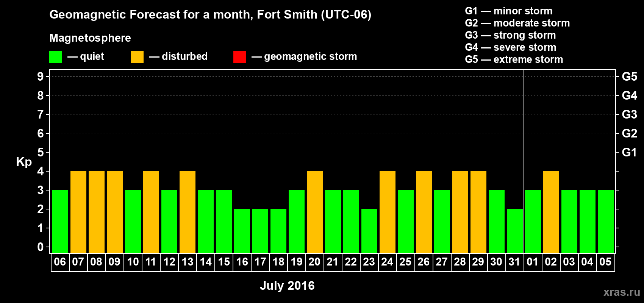Click the 'quiet' legend label
Screen dimensions: 644x303
tap(92, 56)
